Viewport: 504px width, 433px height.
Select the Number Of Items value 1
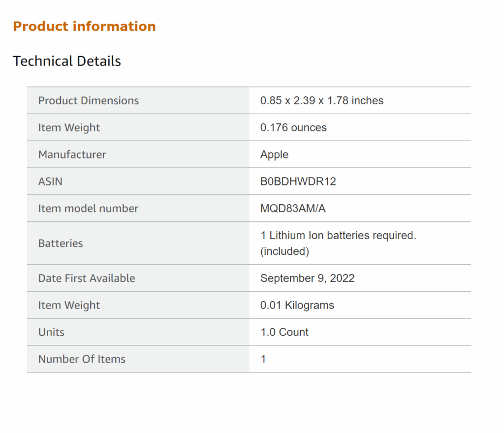coord(263,360)
